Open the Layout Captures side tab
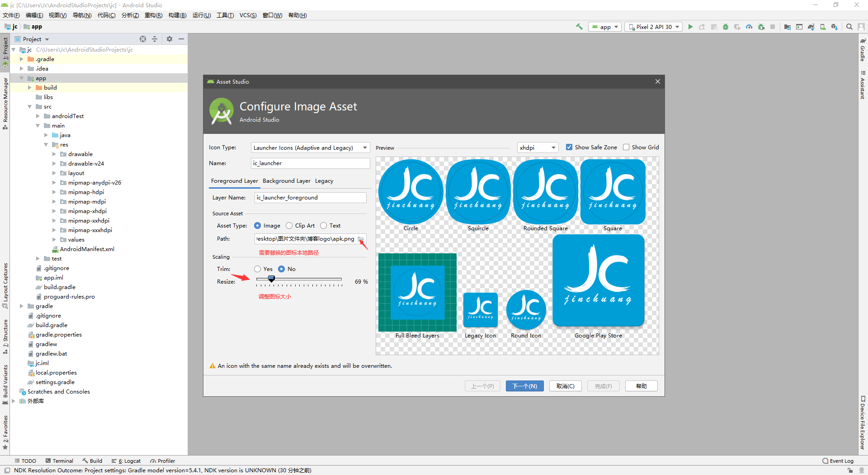This screenshot has height=475, width=868. coord(5,285)
